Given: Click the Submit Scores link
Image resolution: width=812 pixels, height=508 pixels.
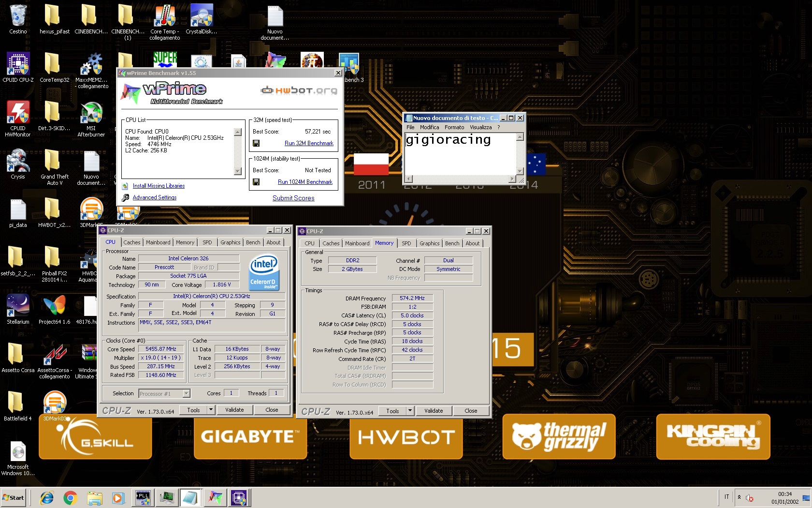Looking at the screenshot, I should (293, 198).
